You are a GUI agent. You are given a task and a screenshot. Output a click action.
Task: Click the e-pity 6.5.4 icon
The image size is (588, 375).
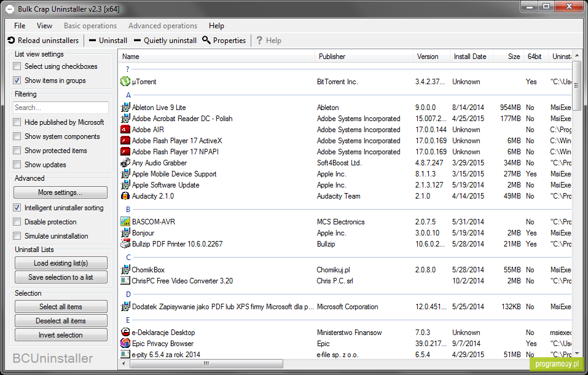point(125,354)
